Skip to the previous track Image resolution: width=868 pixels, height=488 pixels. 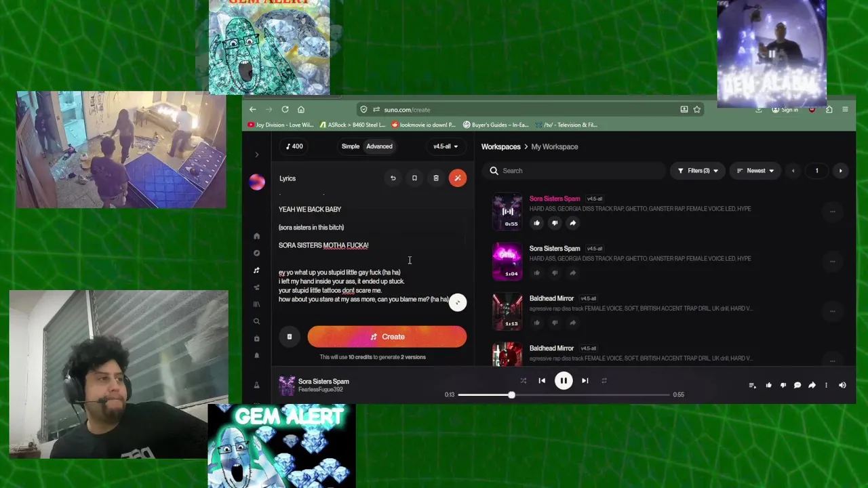point(542,381)
